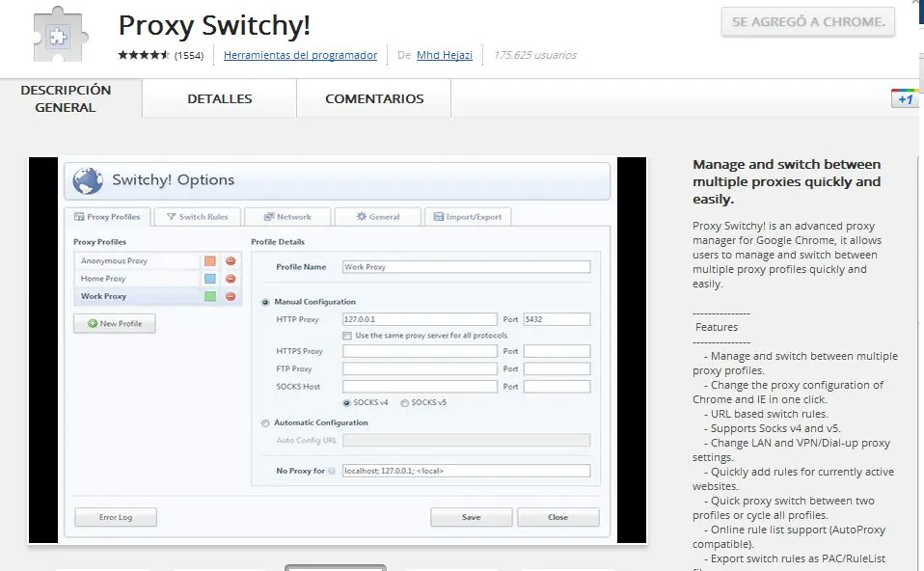Open the Herramientas del programador link
This screenshot has width=924, height=571.
301,55
